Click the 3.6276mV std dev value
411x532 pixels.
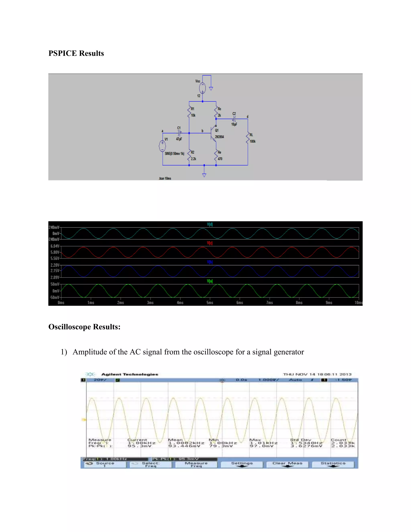[x=307, y=446]
